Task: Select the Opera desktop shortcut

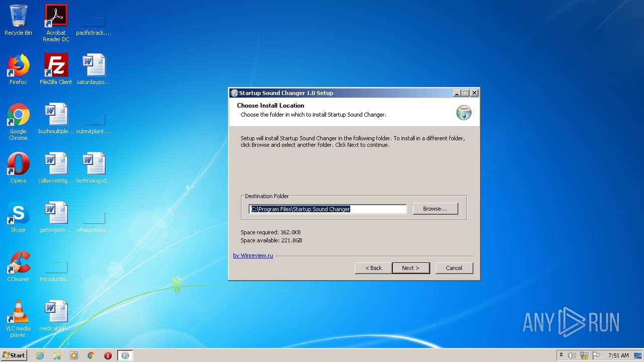Action: tap(18, 168)
